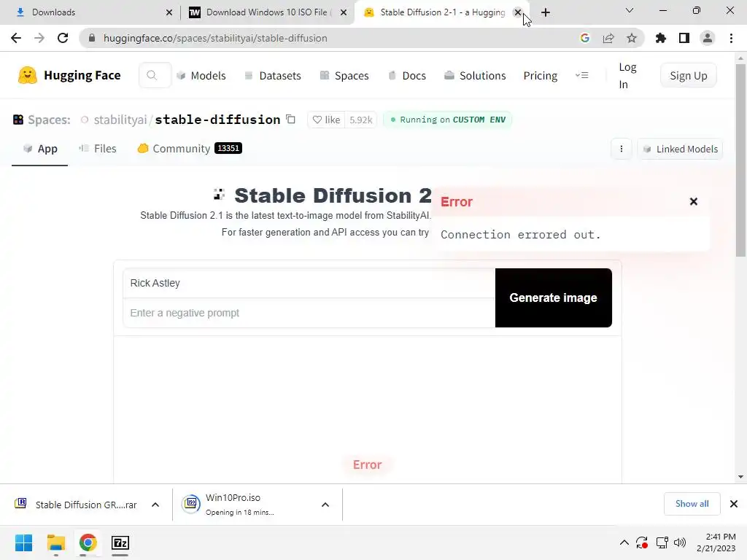Image resolution: width=747 pixels, height=560 pixels.
Task: Click the Chrome taskbar icon
Action: 88,542
